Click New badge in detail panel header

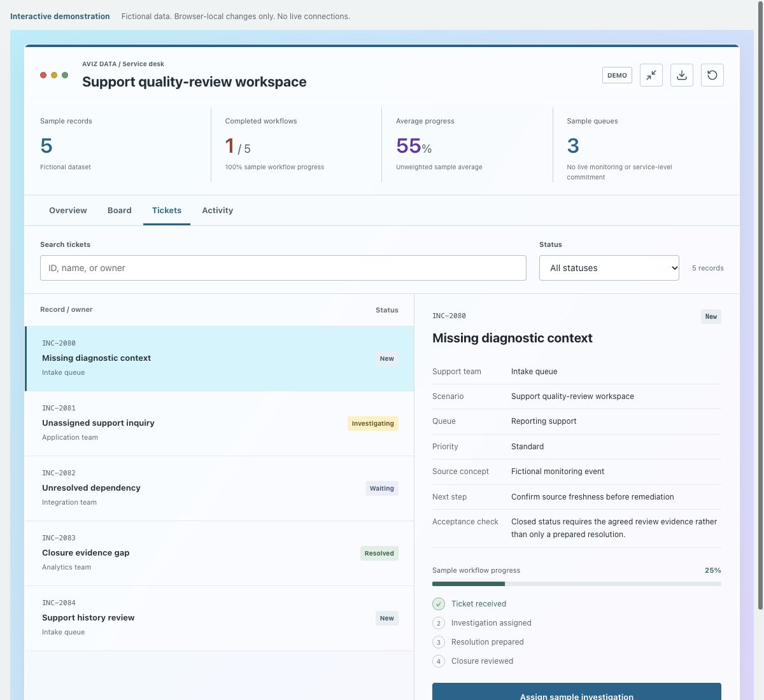tap(711, 316)
